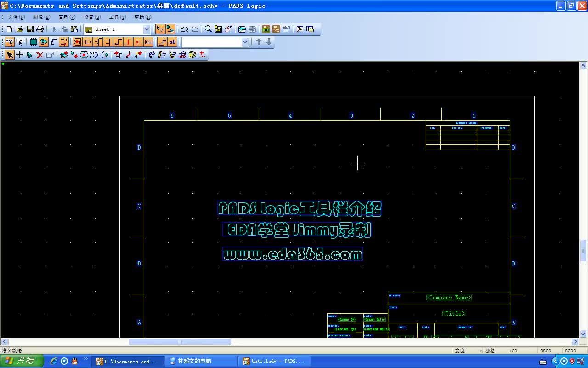Screen dimensions: 588x368
Task: Click the grid value 100 in status bar
Action: click(513, 351)
